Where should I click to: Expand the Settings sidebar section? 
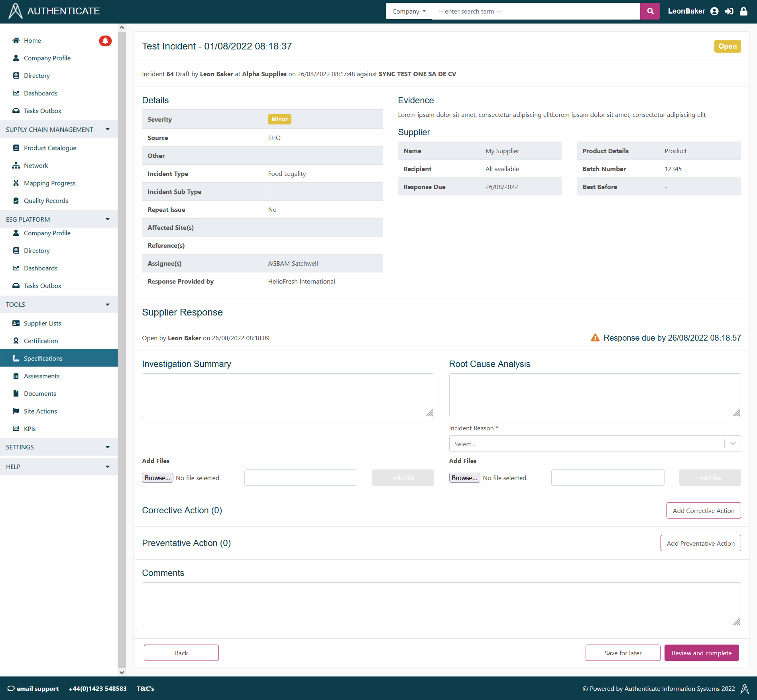pos(107,447)
